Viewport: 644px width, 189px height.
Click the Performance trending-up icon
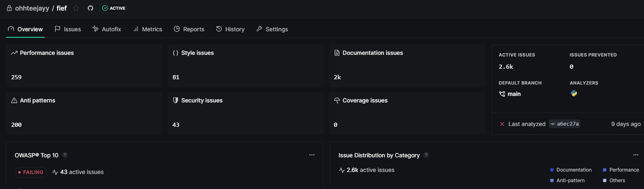click(x=14, y=53)
